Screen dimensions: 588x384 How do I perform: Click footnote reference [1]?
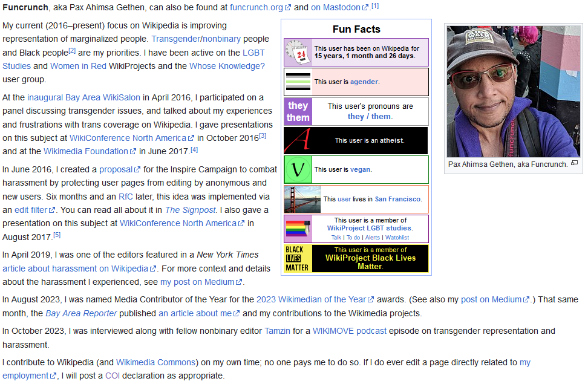pyautogui.click(x=375, y=6)
